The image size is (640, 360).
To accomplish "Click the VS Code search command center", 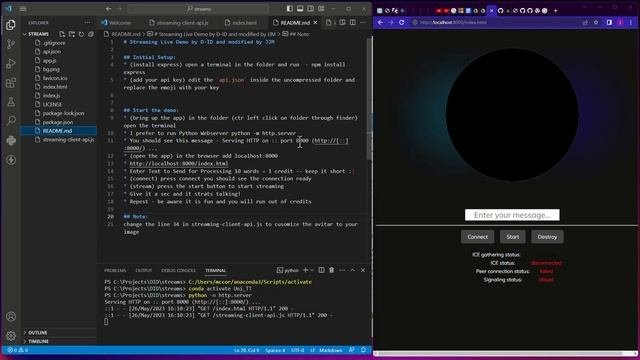I will [x=198, y=9].
